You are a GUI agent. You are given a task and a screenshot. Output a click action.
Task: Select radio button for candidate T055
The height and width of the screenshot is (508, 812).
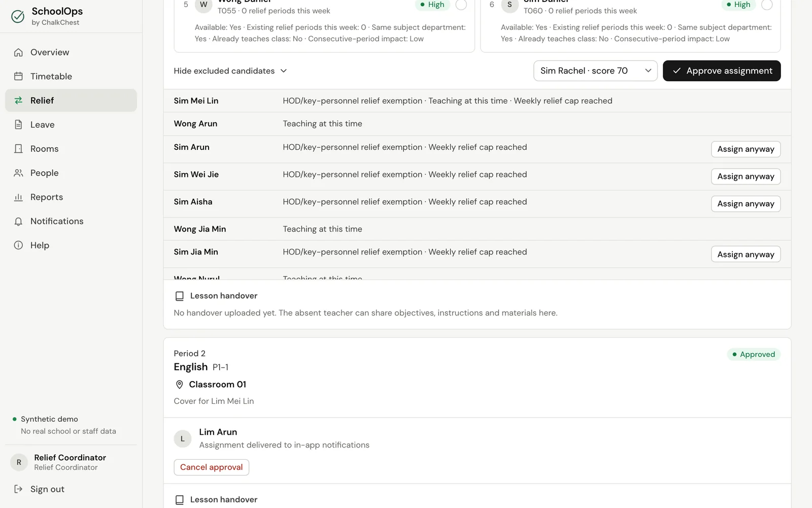[461, 5]
